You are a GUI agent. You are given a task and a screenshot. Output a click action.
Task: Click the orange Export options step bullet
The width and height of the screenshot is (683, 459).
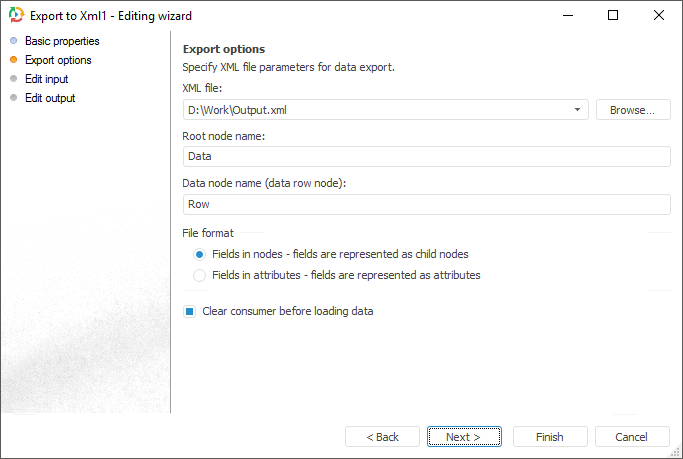pyautogui.click(x=13, y=60)
